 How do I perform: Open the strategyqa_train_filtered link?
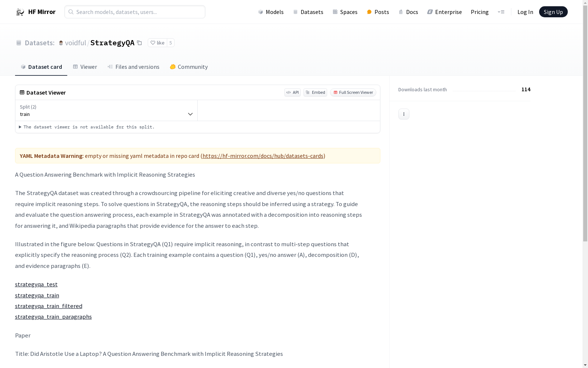coord(49,306)
